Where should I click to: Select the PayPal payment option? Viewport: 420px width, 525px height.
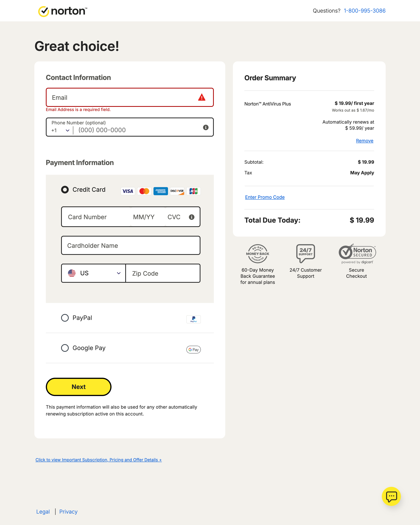[65, 318]
